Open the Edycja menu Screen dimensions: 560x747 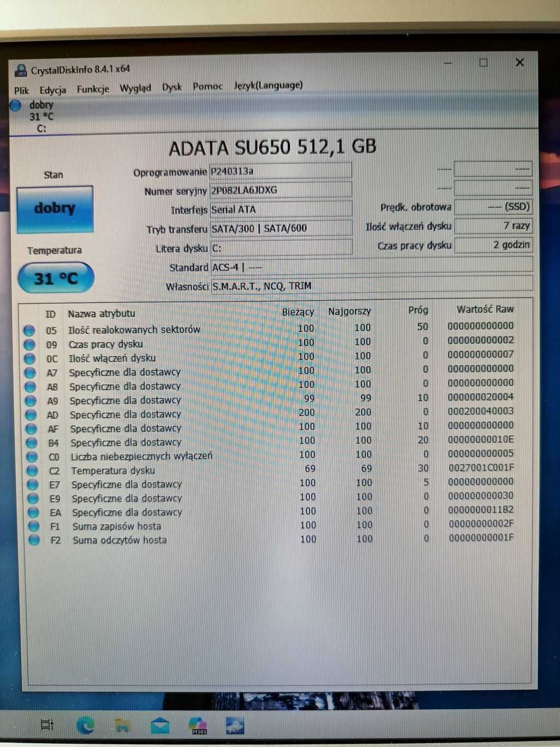click(x=52, y=90)
